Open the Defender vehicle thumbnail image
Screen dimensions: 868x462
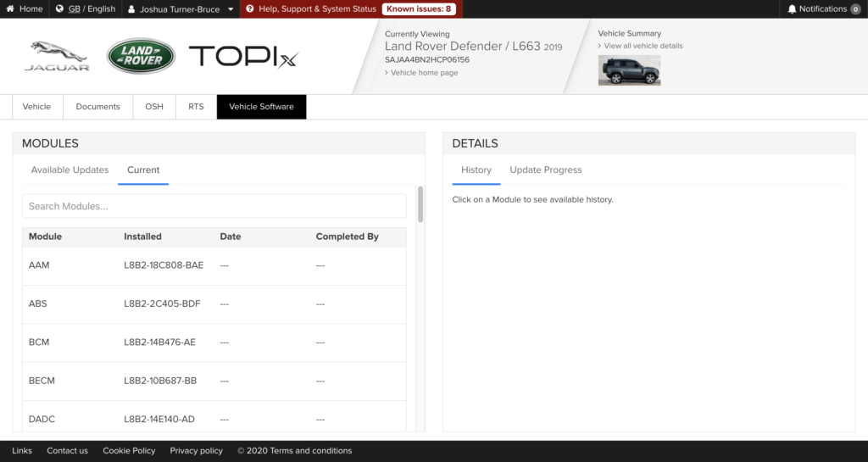click(629, 70)
